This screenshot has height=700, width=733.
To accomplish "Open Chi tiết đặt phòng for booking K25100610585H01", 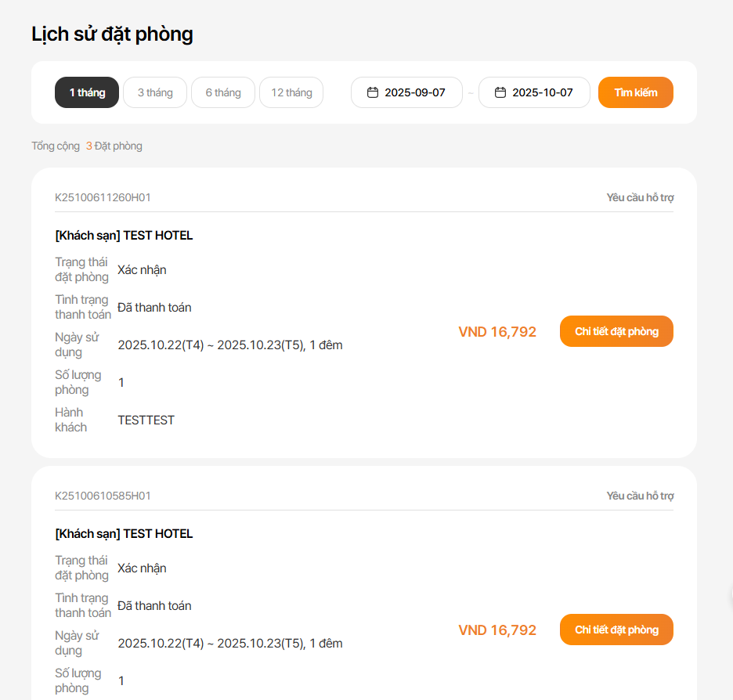I will point(616,630).
